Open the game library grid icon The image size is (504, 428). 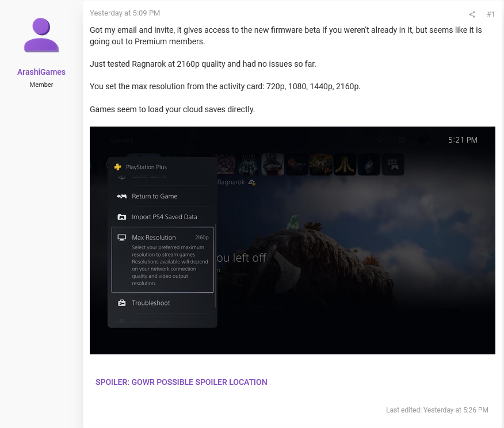click(394, 165)
